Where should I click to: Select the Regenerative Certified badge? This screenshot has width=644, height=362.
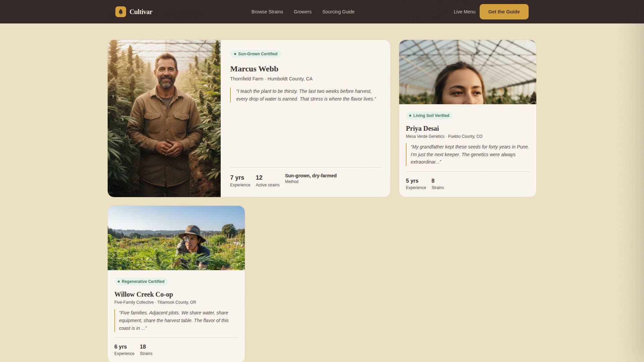[x=141, y=282]
